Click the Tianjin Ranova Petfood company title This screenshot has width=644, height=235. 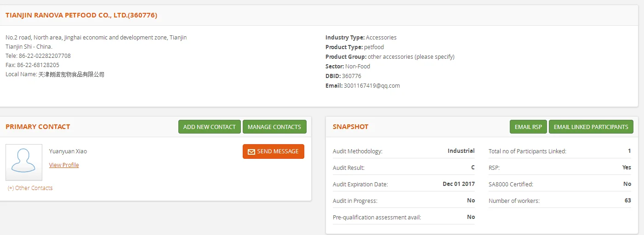(81, 15)
